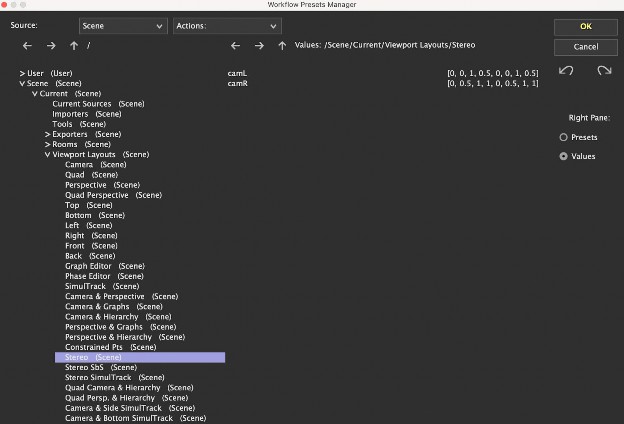Select the camL value row
Screen dimensions: 624x424
[236, 74]
